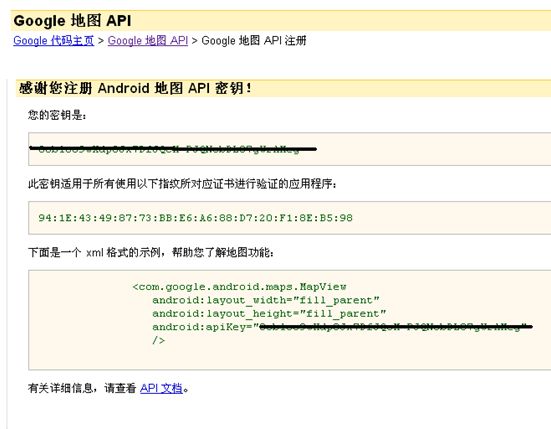The image size is (551, 429).
Task: Click the Google 地图 API 注册 breadcrumb text
Action: click(x=254, y=40)
